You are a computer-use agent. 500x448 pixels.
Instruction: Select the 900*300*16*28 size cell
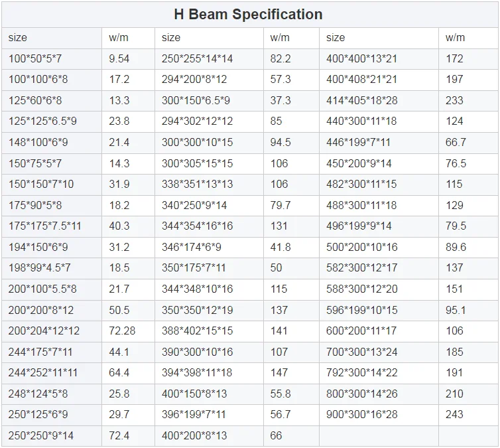pos(361,414)
